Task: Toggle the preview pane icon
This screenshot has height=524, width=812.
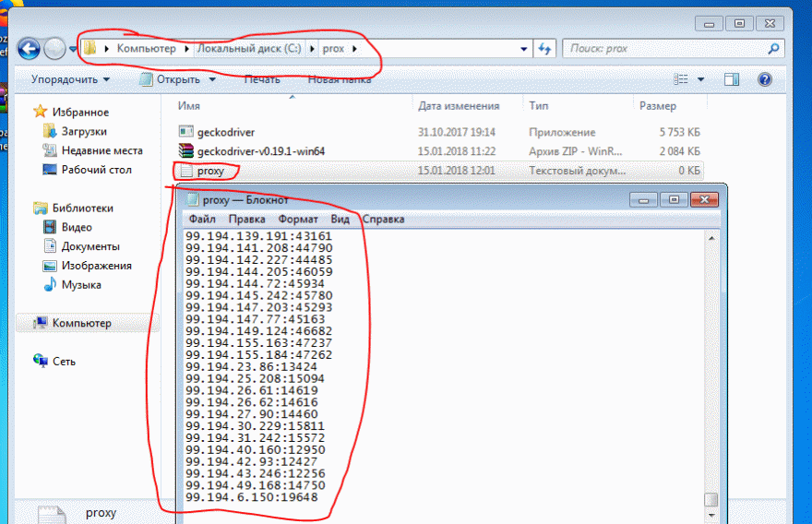Action: (732, 79)
